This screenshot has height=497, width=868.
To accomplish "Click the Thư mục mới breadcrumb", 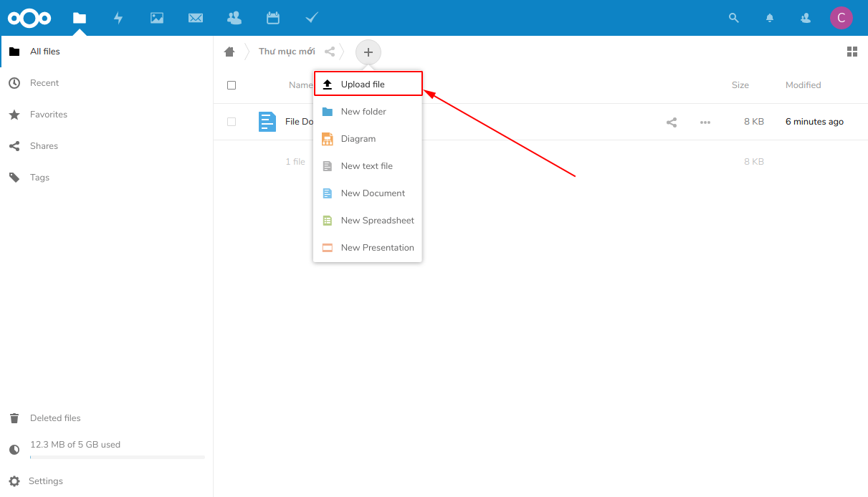I will click(x=287, y=52).
